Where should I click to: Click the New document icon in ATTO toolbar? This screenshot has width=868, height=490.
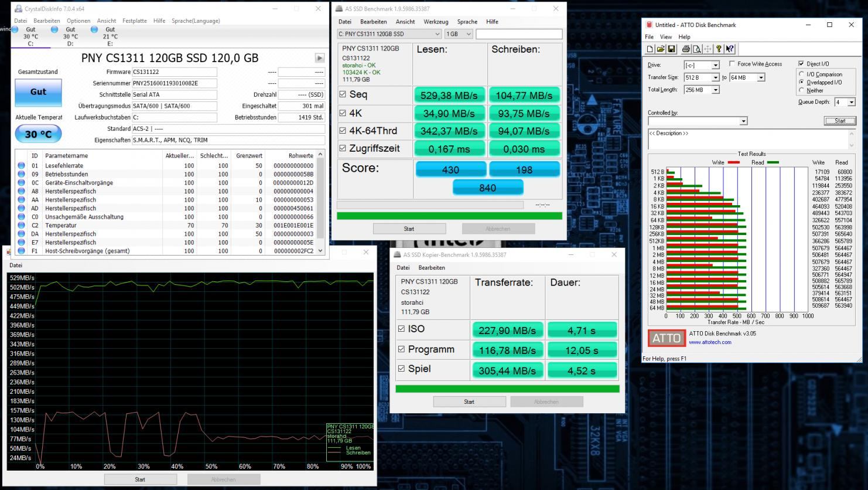click(x=650, y=49)
